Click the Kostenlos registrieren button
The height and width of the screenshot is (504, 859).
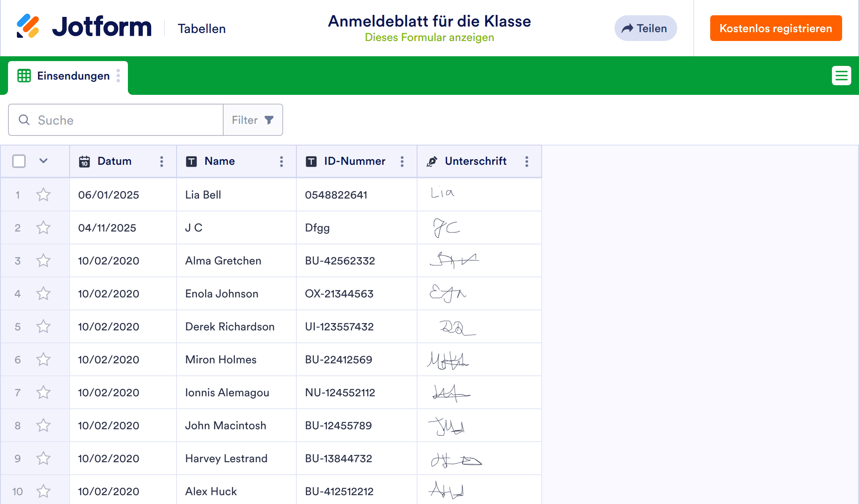pyautogui.click(x=776, y=28)
